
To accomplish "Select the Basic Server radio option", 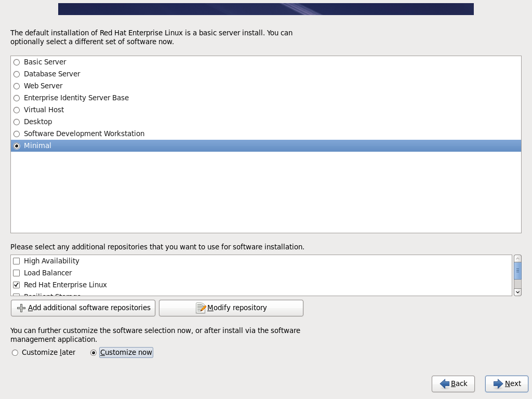I will coord(17,62).
